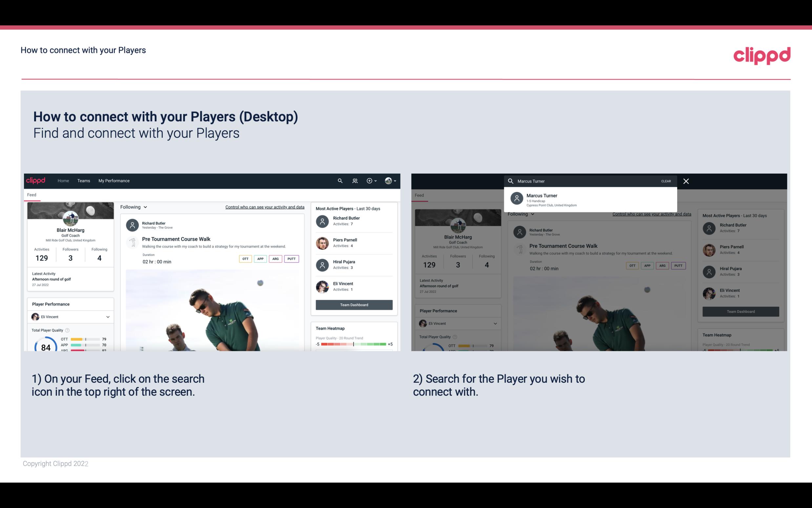Select My Performance navigation tab
The width and height of the screenshot is (812, 508).
(x=113, y=180)
